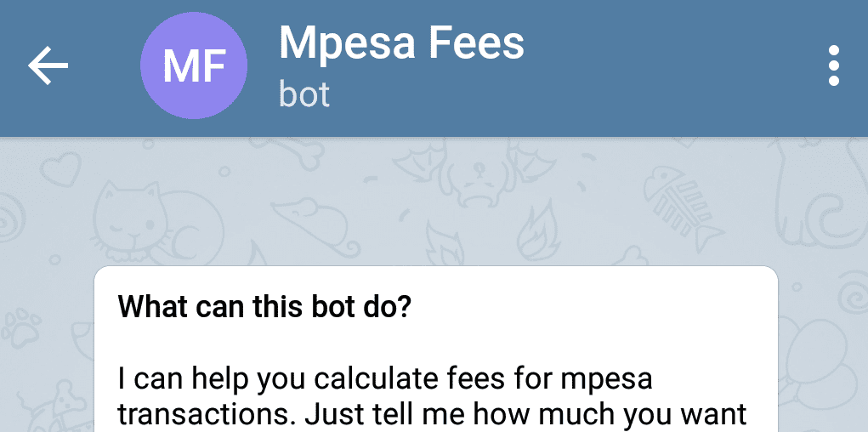Screen dimensions: 868x432
Task: Click empty blue header bar area
Action: [x=664, y=66]
